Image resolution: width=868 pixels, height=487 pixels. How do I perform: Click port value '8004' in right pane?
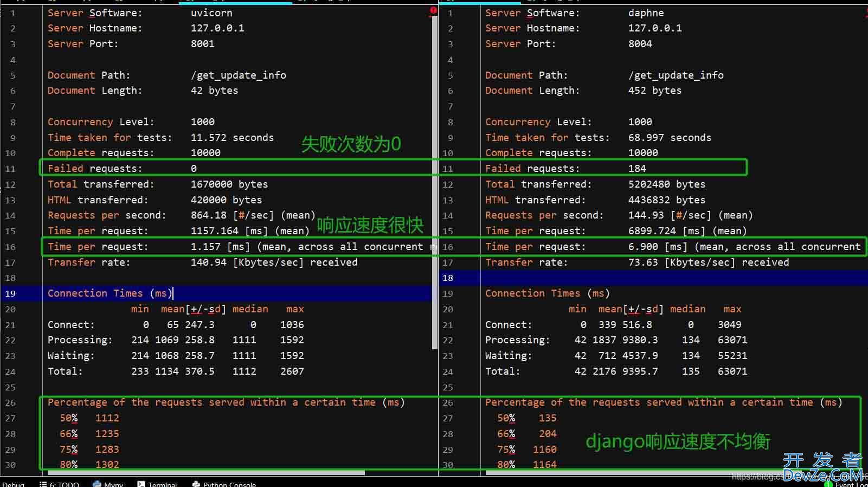point(640,44)
